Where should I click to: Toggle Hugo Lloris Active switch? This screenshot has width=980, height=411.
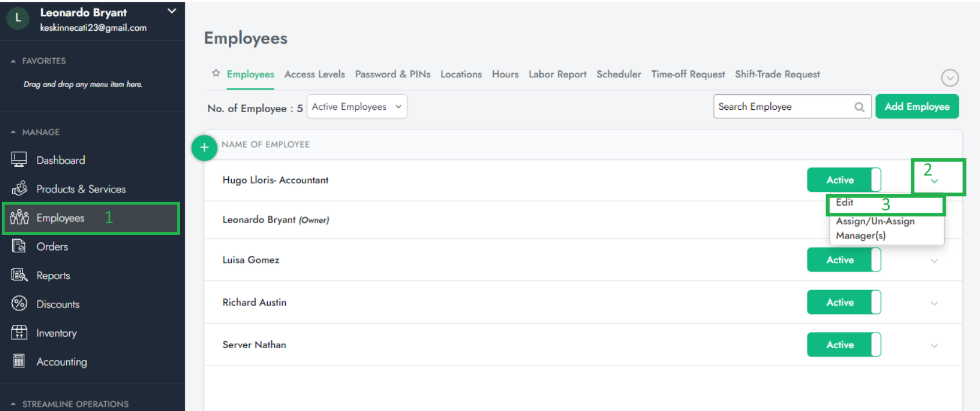pyautogui.click(x=843, y=180)
